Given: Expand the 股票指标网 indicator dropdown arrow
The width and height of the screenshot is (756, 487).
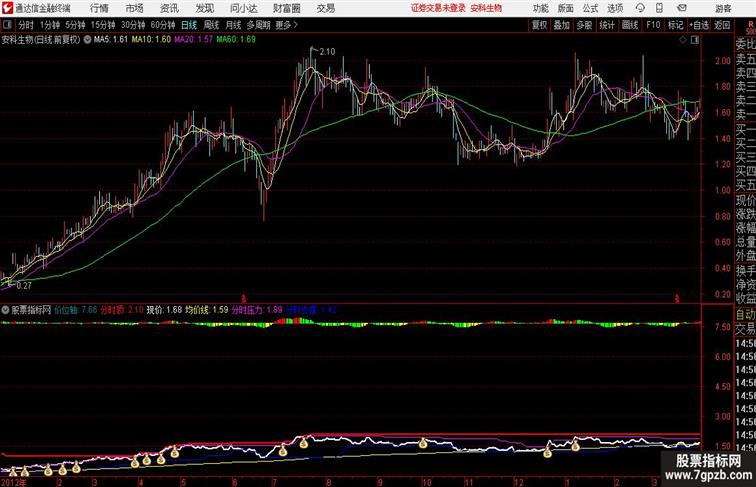Looking at the screenshot, I should click(x=5, y=310).
